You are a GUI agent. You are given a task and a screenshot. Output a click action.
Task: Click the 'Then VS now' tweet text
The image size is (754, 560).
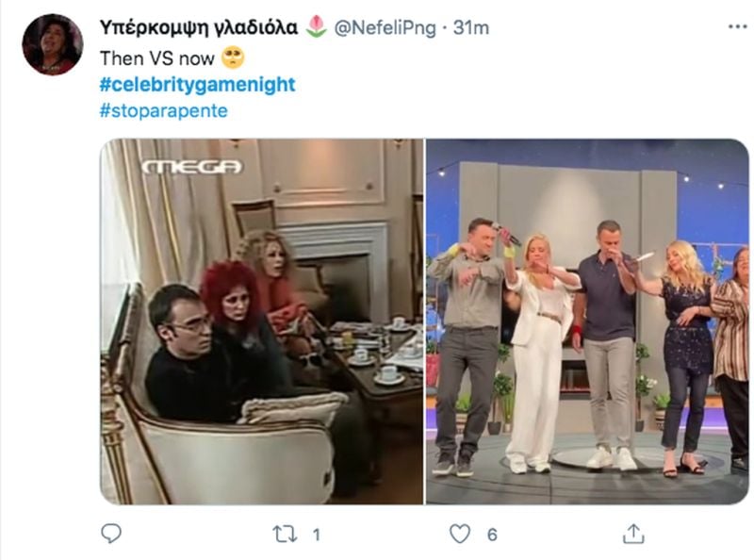click(x=156, y=58)
